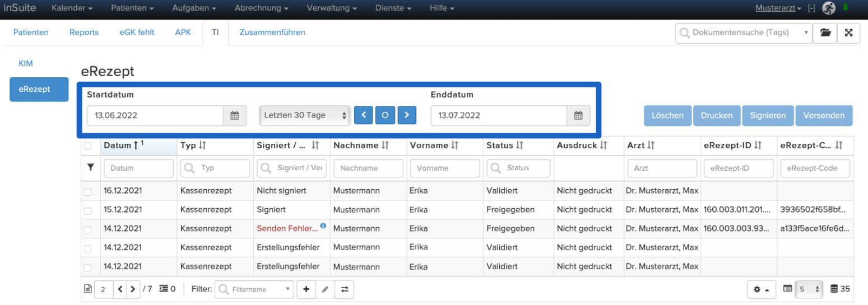Select KIM in the sidebar

[x=26, y=64]
